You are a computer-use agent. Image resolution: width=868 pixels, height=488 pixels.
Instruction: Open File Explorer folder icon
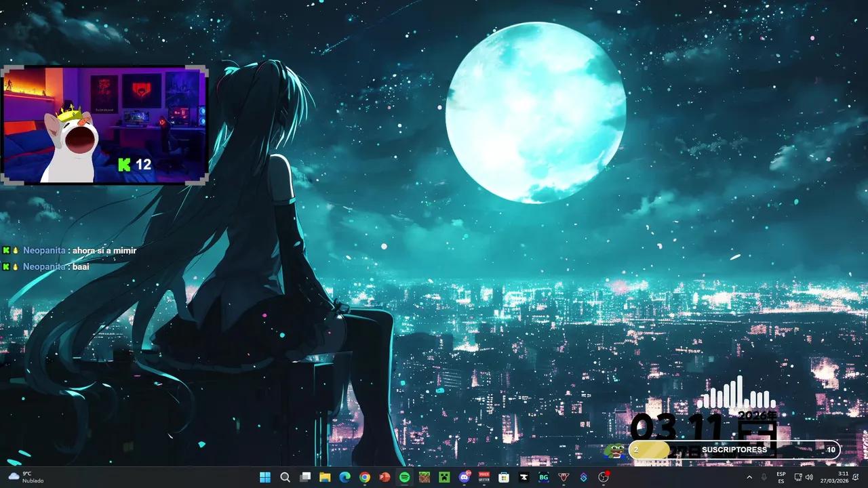coord(325,477)
